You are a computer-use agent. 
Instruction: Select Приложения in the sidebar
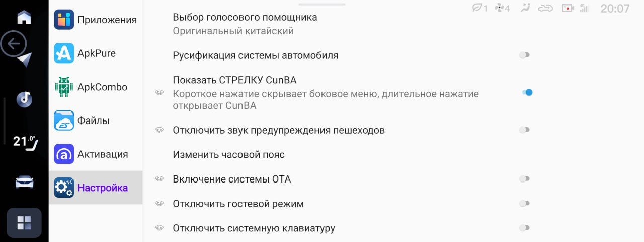[x=96, y=20]
